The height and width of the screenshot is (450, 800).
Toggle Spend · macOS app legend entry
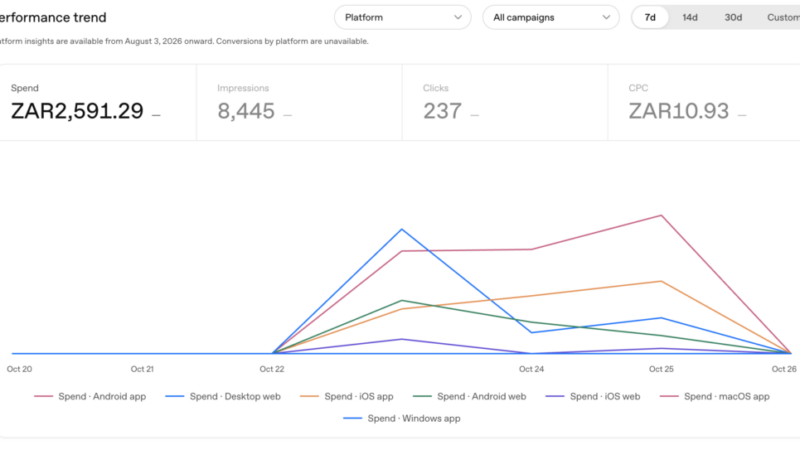coord(715,396)
